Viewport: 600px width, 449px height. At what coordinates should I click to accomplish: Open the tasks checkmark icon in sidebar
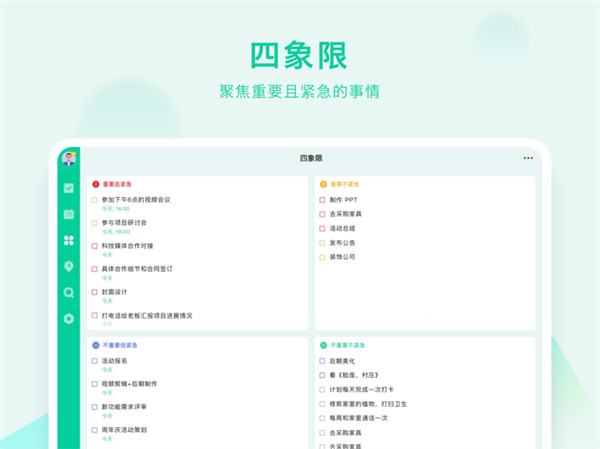[69, 188]
